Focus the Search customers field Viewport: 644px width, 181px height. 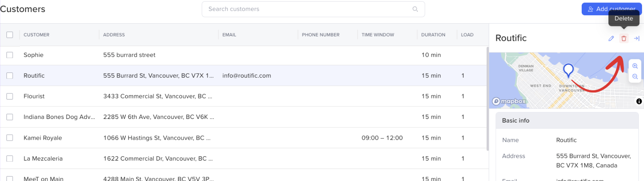click(x=308, y=9)
